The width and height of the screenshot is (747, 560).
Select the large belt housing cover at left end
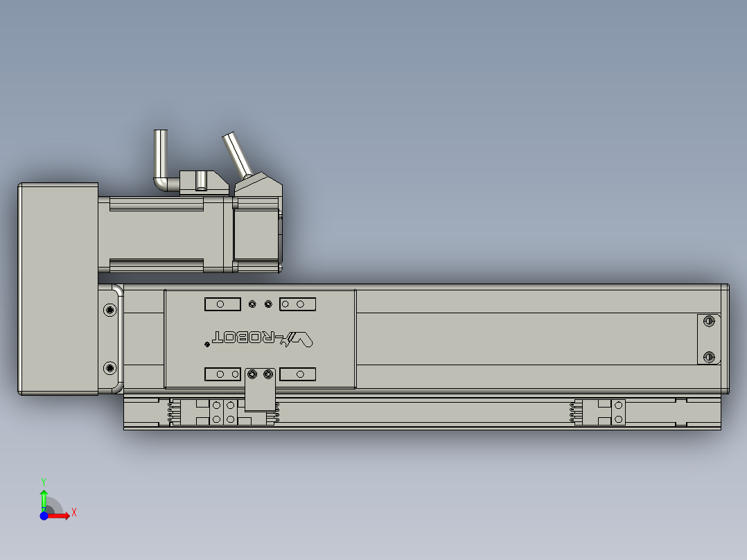coord(58,289)
